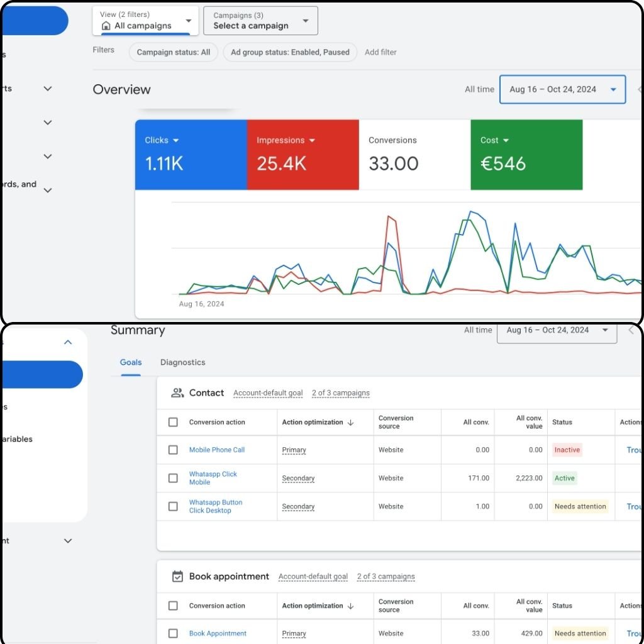Switch to the Goals tab
The width and height of the screenshot is (644, 644).
131,363
